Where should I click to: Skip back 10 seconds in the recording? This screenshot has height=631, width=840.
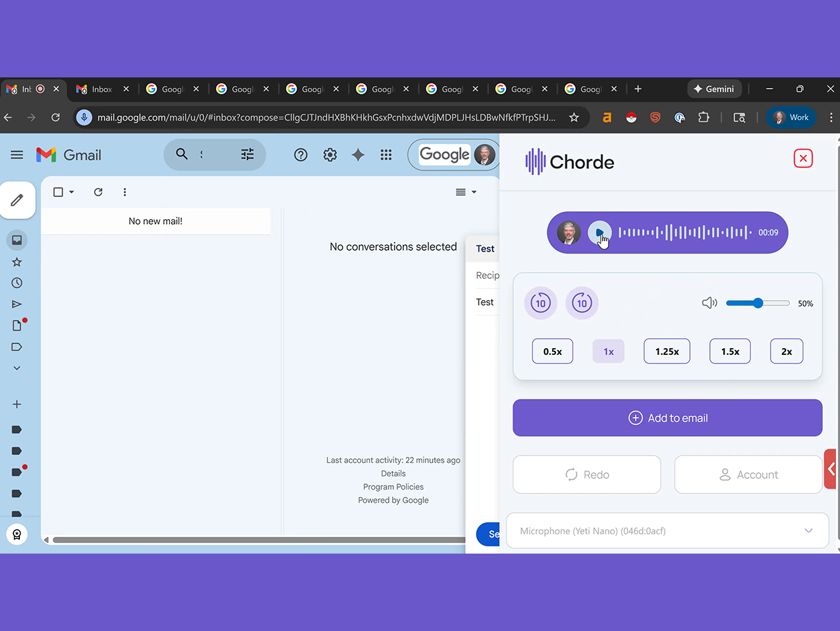tap(540, 303)
